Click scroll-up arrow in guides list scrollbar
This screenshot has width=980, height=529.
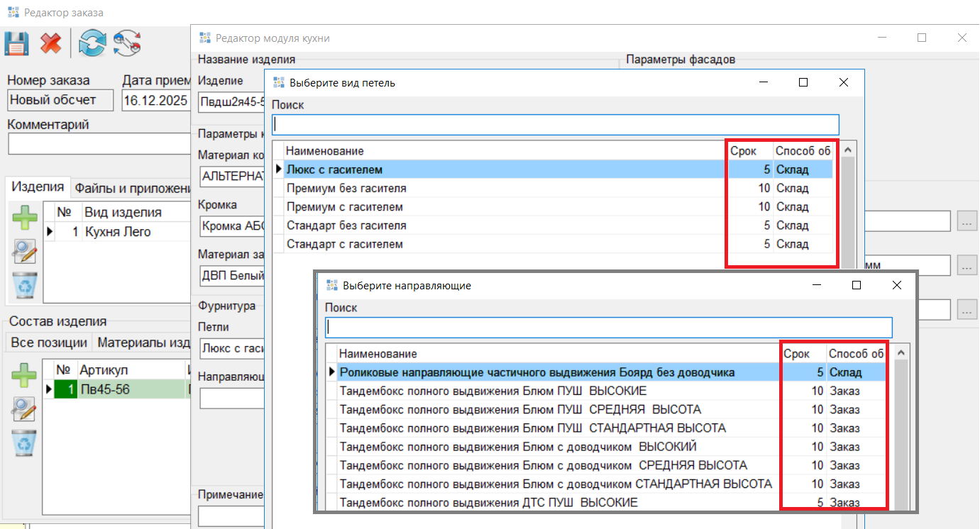click(x=901, y=353)
